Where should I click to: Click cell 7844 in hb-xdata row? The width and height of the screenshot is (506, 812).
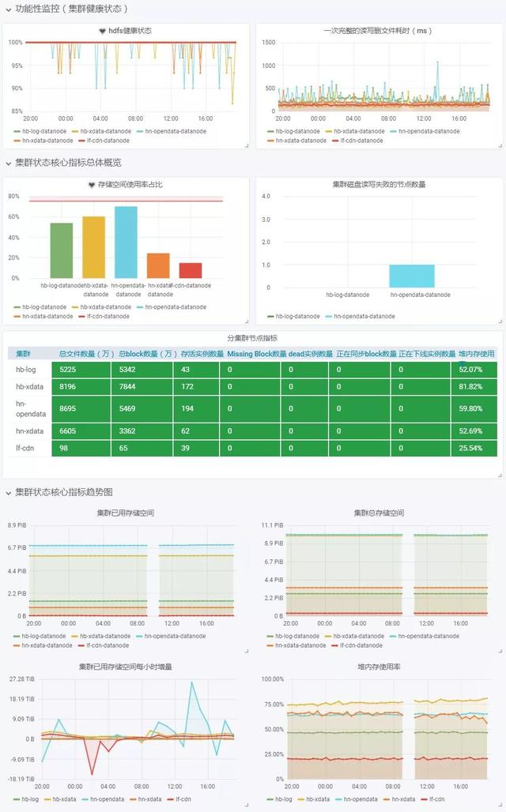141,387
